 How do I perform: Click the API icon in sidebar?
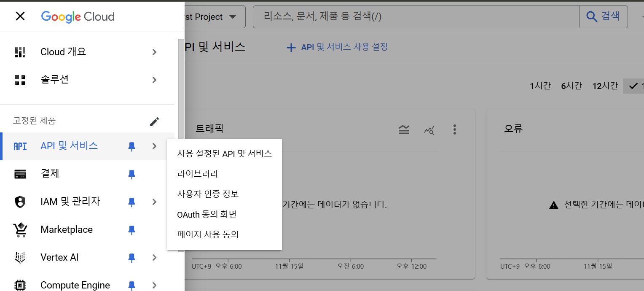tap(20, 146)
